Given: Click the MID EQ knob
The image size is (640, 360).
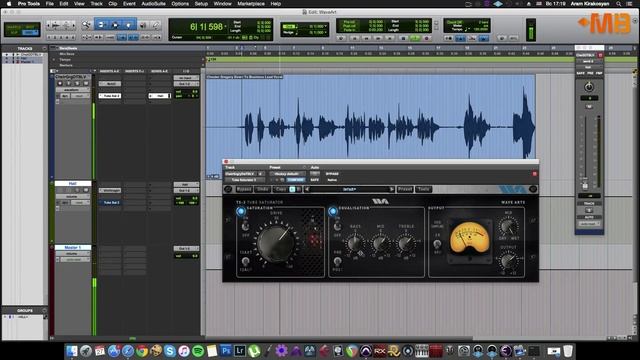Looking at the screenshot, I should [380, 244].
